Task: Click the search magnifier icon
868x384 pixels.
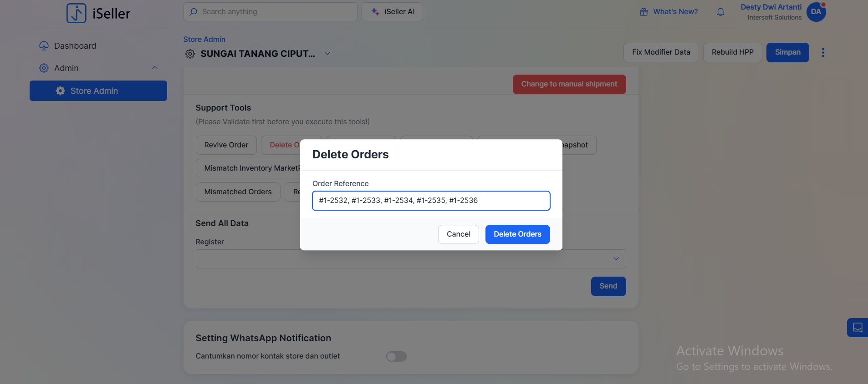Action: click(x=194, y=12)
